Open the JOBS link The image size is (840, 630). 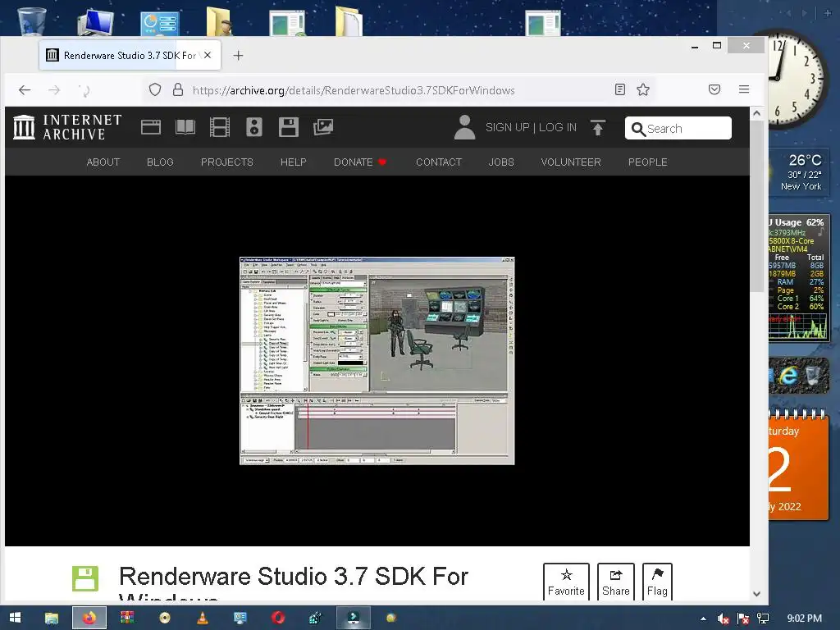tap(501, 162)
